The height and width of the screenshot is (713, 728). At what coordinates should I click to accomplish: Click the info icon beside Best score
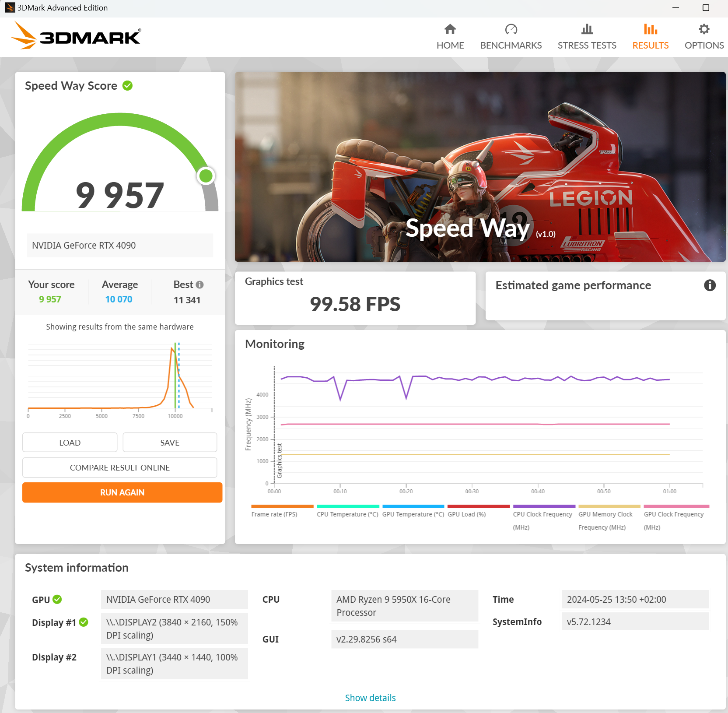pyautogui.click(x=200, y=285)
